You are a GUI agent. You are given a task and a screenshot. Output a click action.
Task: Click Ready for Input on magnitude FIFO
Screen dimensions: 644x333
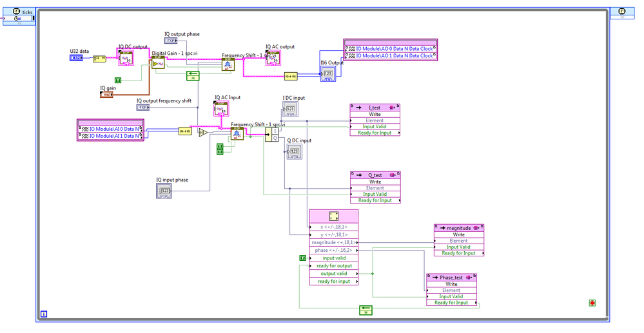click(x=459, y=253)
